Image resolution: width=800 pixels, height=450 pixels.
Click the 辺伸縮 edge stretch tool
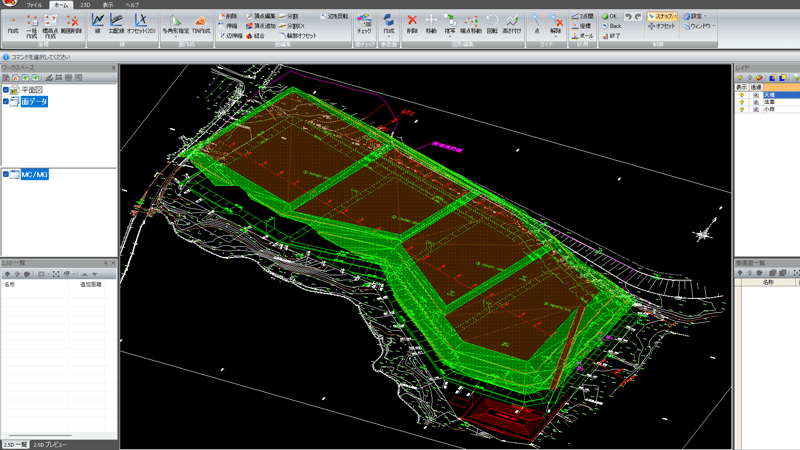click(x=231, y=36)
